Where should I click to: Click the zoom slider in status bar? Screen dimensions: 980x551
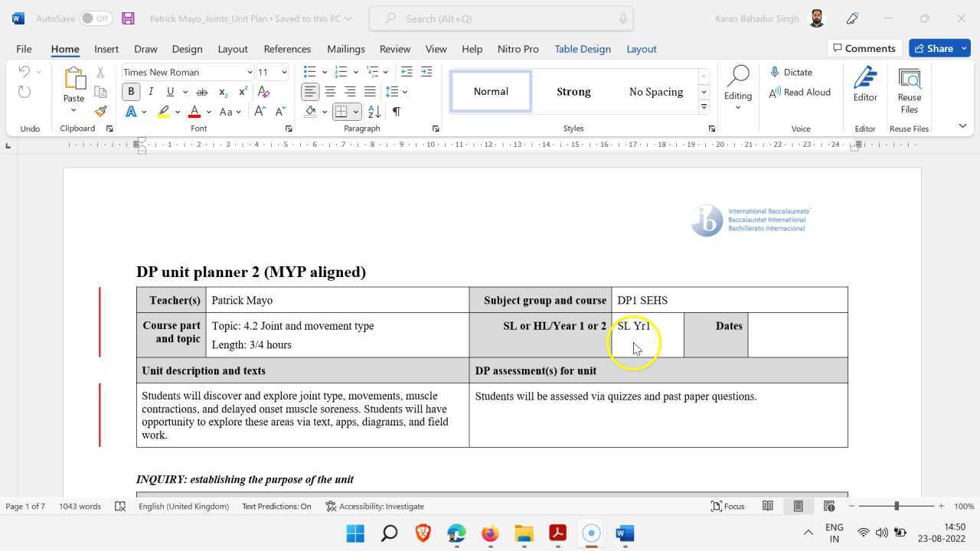[x=896, y=506]
